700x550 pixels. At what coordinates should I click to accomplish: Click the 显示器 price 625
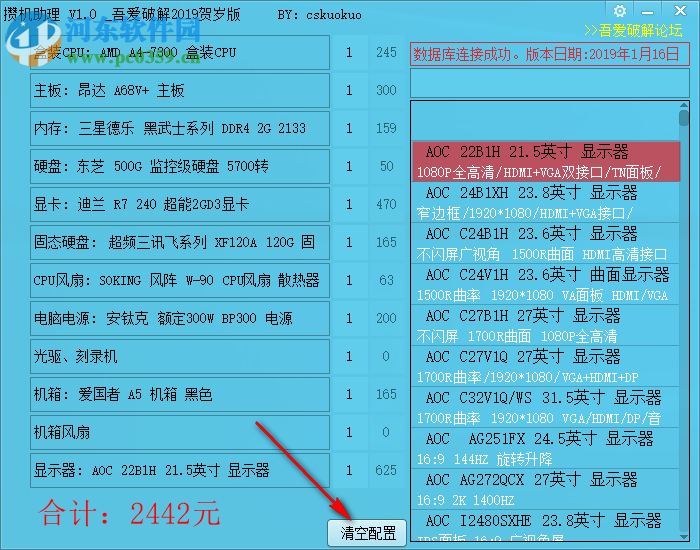387,470
